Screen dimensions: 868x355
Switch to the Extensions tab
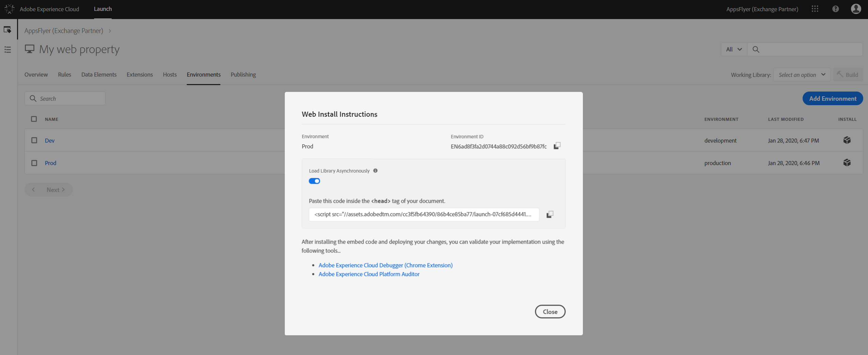pos(139,75)
